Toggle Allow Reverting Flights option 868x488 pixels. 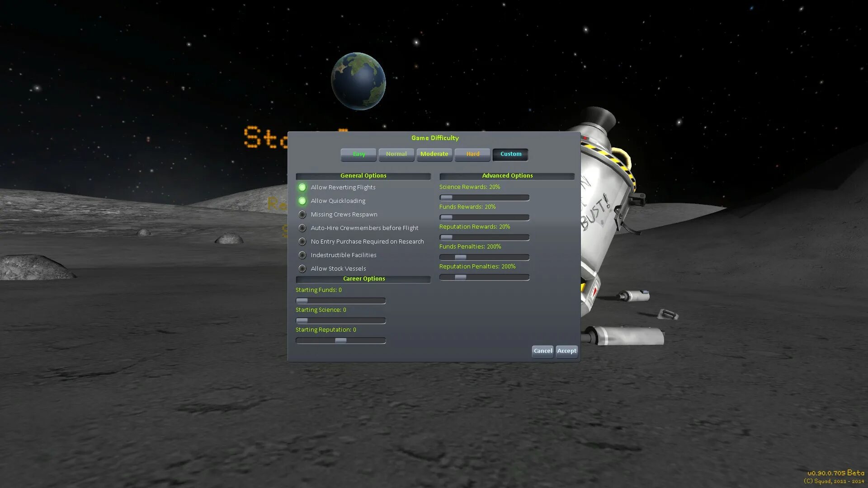[x=302, y=187]
